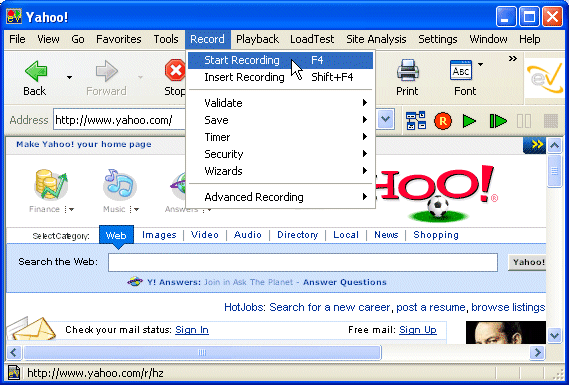Viewport: 569px width, 385px height.
Task: Click the Forward arrow icon
Action: pyautogui.click(x=107, y=71)
